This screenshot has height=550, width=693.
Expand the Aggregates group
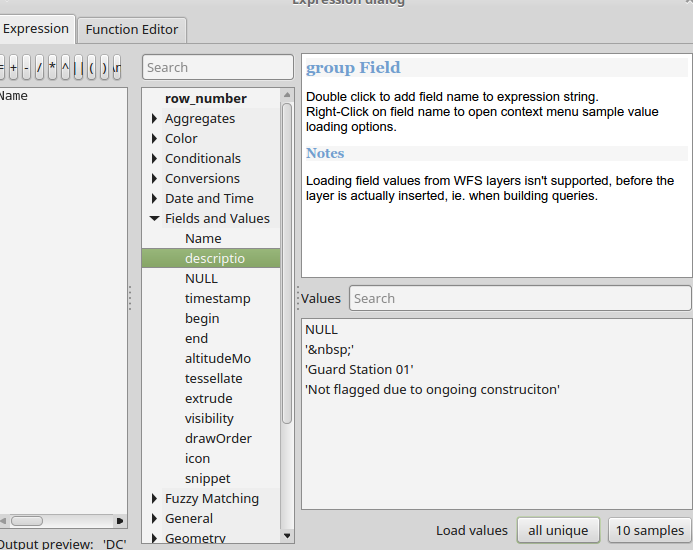154,118
